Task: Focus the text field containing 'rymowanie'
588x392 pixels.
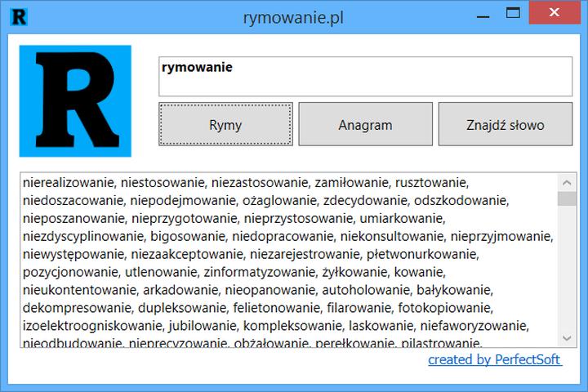Action: pos(365,77)
